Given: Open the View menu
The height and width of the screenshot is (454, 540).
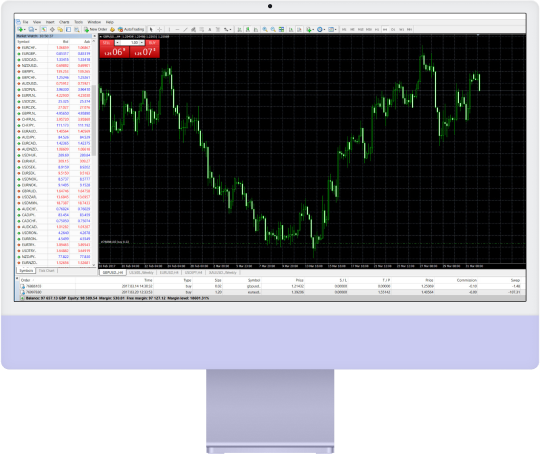Looking at the screenshot, I should (x=37, y=22).
